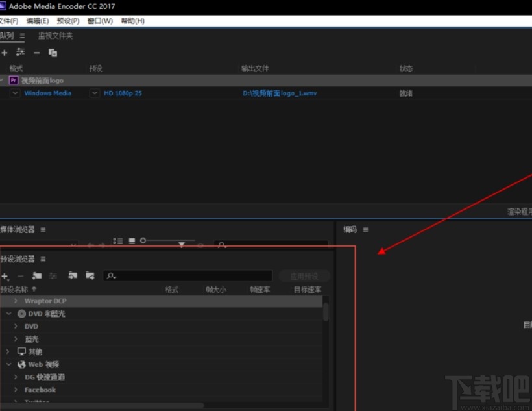The image size is (532, 411).
Task: Add a new source to the queue
Action: click(x=5, y=53)
